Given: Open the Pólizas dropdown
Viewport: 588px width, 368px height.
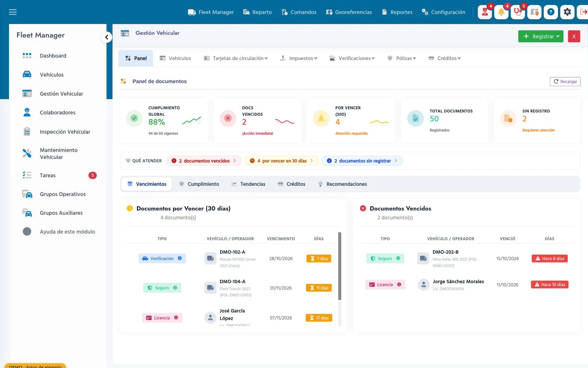Looking at the screenshot, I should (x=402, y=58).
